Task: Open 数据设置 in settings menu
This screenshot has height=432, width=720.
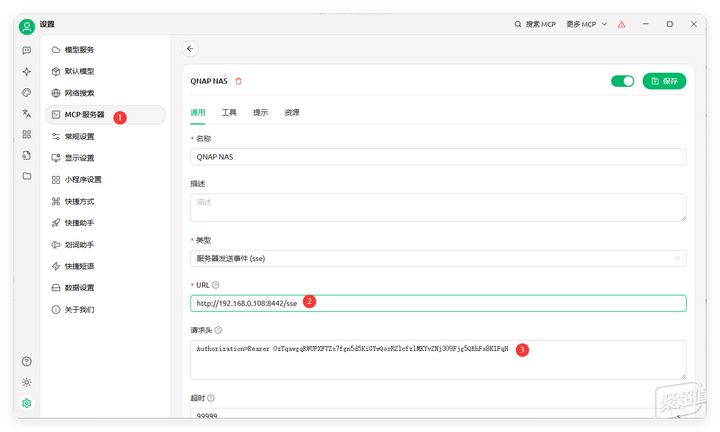Action: (x=79, y=288)
